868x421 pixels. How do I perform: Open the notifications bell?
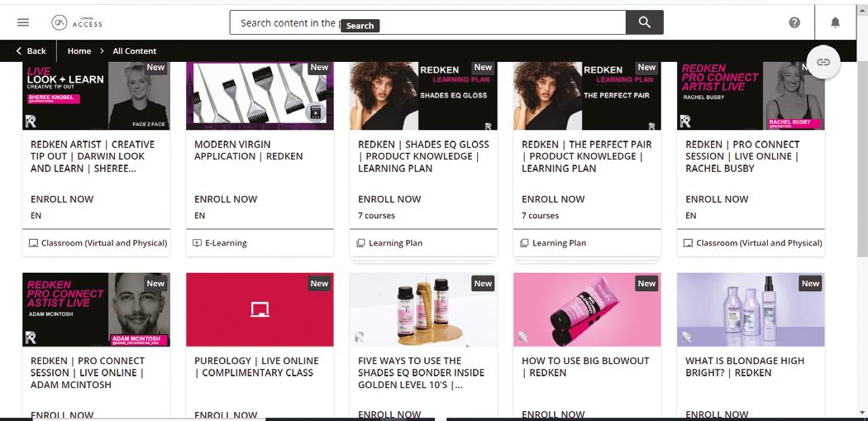click(835, 22)
